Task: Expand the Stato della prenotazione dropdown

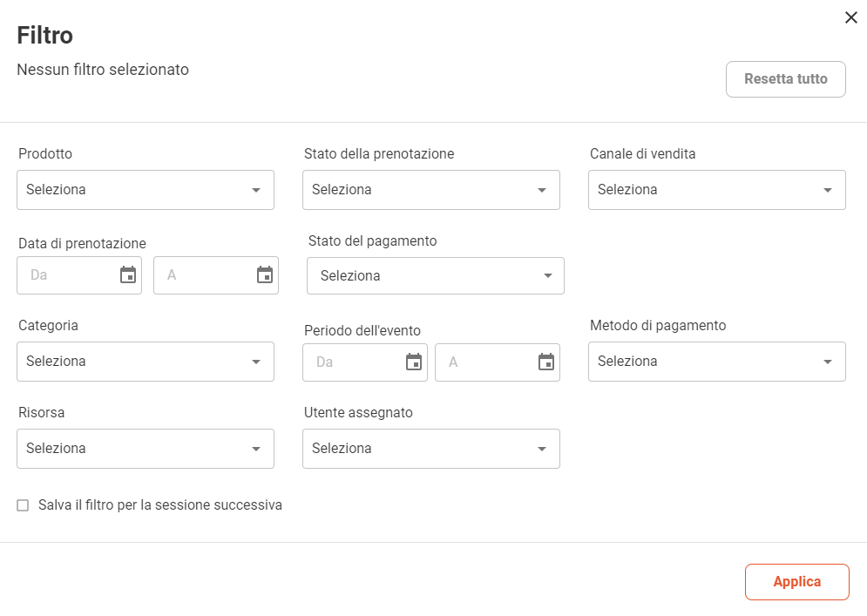Action: 431,190
